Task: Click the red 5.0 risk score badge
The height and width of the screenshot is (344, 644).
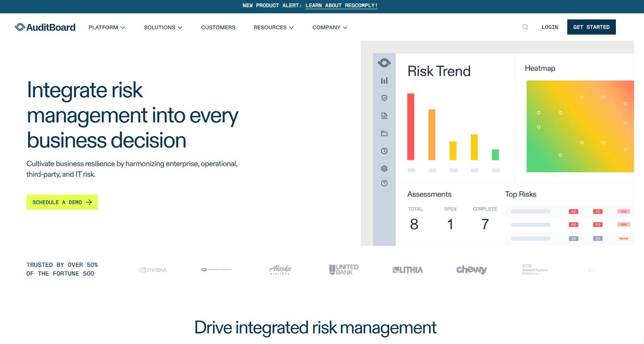Action: 573,211
